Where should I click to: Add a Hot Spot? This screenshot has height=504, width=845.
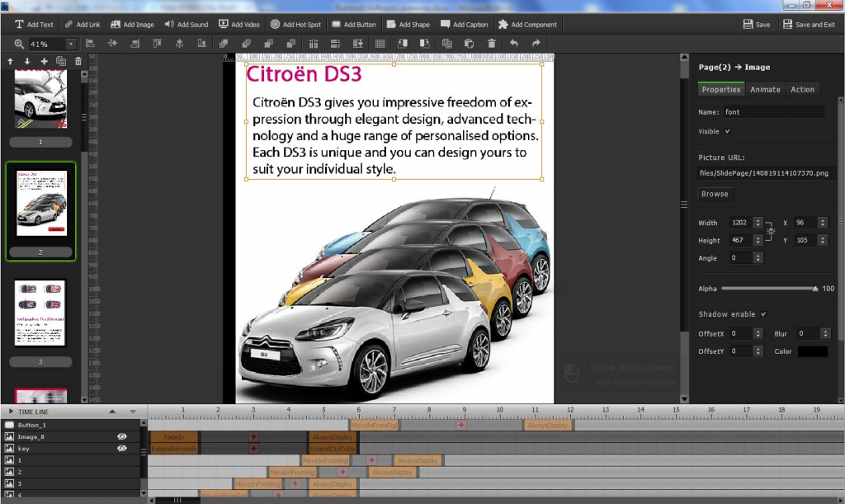(296, 24)
